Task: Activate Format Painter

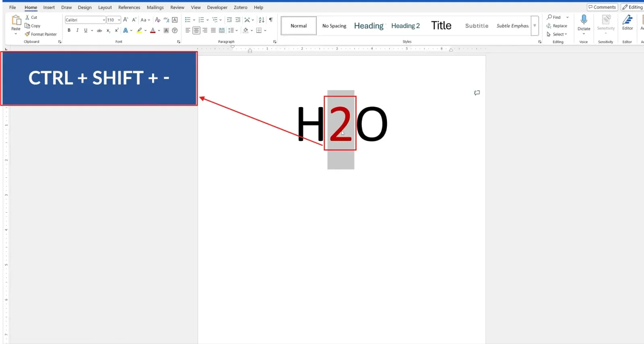Action: tap(41, 34)
